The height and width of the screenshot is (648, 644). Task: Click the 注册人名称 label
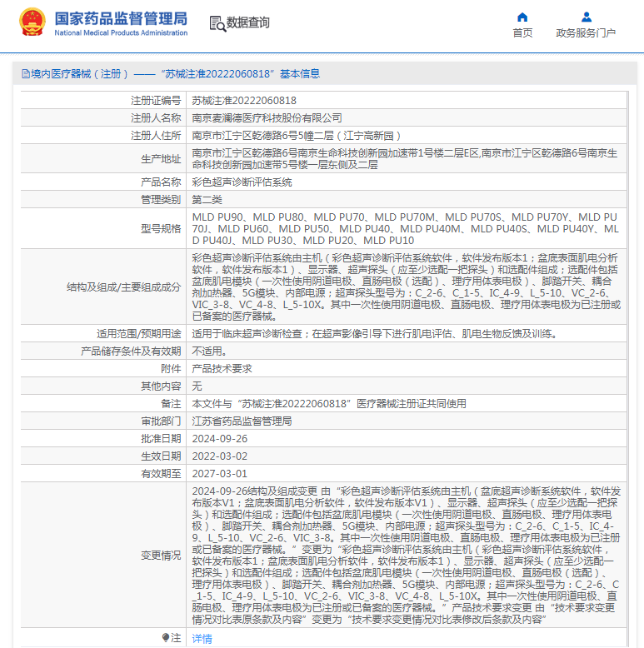pyautogui.click(x=156, y=118)
